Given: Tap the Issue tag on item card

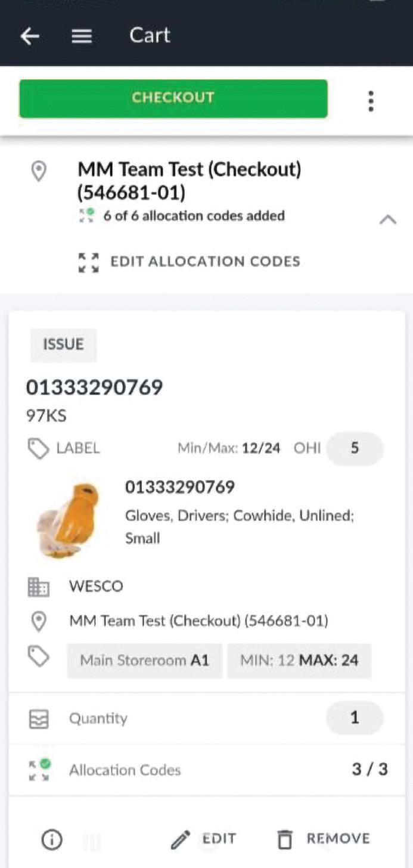Looking at the screenshot, I should click(63, 345).
